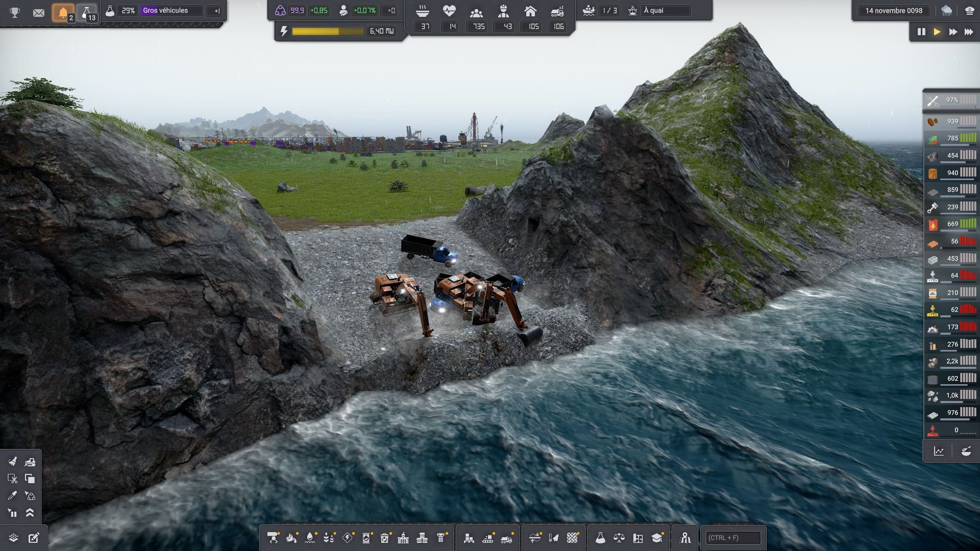Image resolution: width=980 pixels, height=551 pixels.
Task: Open the trophy goals icon
Action: point(15,12)
